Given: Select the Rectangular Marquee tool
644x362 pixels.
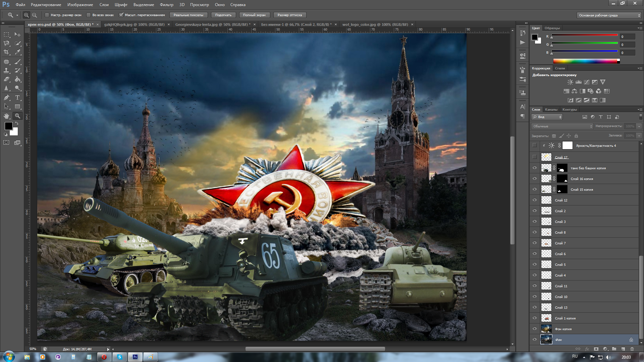Looking at the screenshot, I should (6, 35).
